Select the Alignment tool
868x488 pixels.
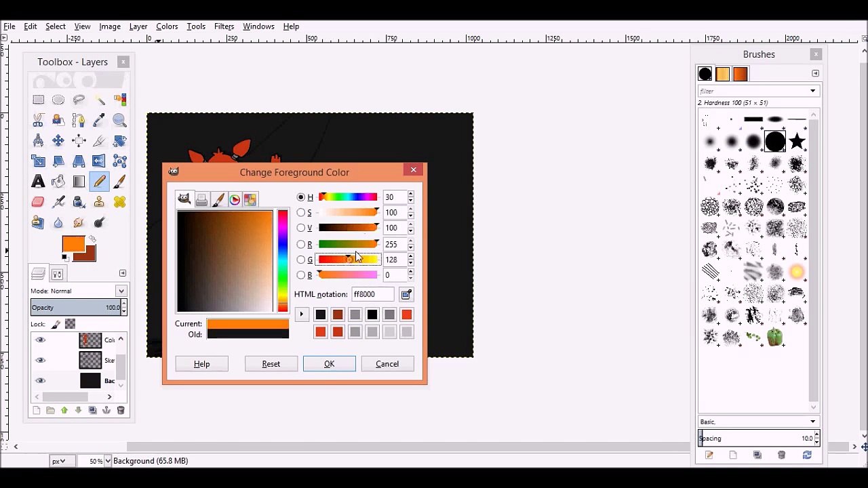pyautogui.click(x=79, y=140)
